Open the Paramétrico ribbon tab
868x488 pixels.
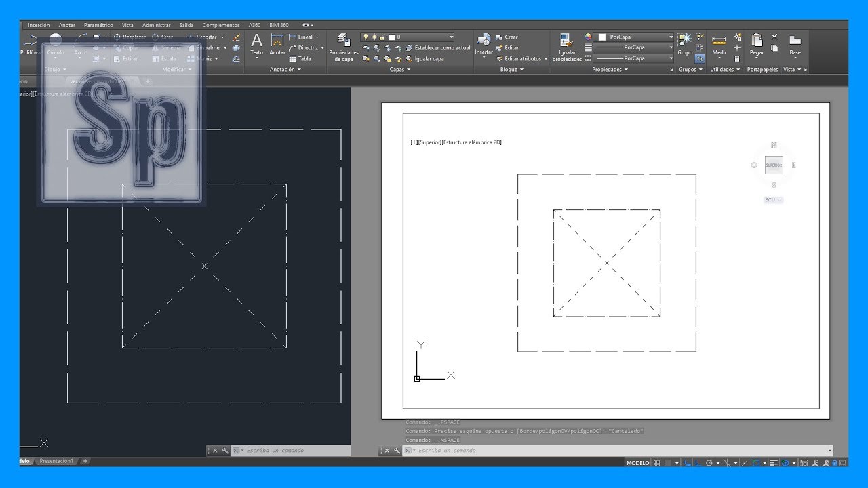point(98,25)
